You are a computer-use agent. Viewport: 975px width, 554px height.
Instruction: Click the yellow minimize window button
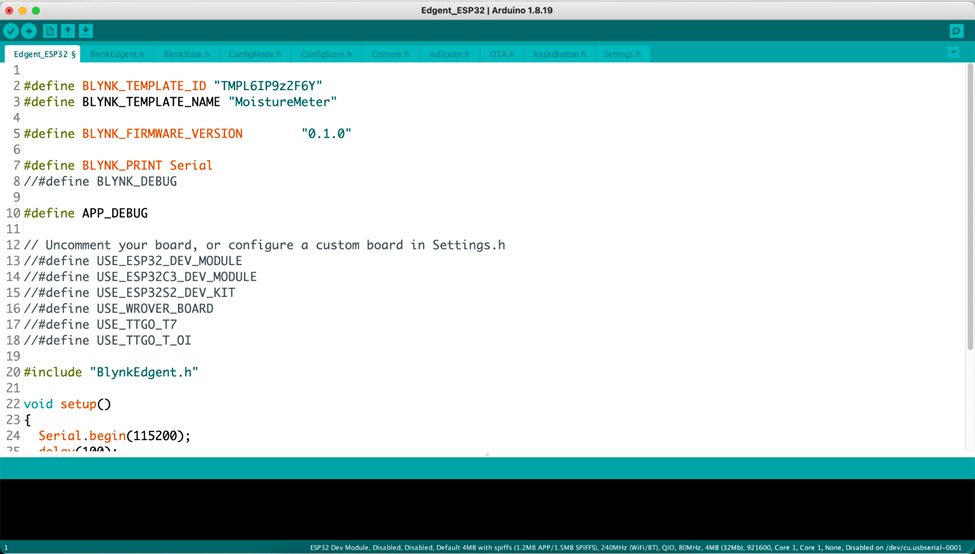tap(22, 11)
